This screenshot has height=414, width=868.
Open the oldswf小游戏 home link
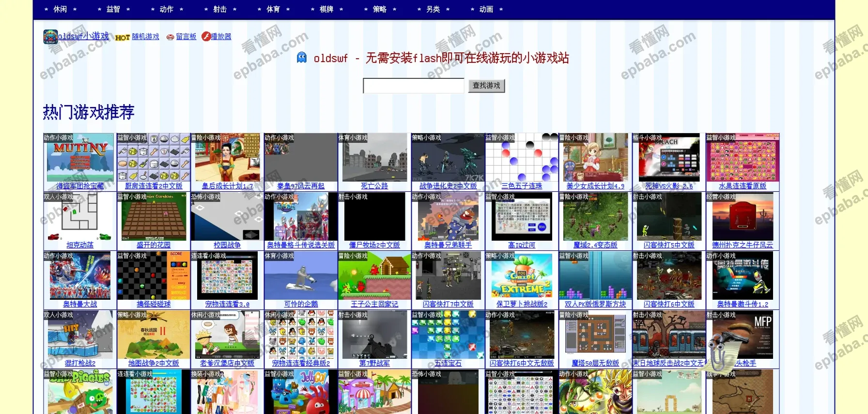pos(83,36)
